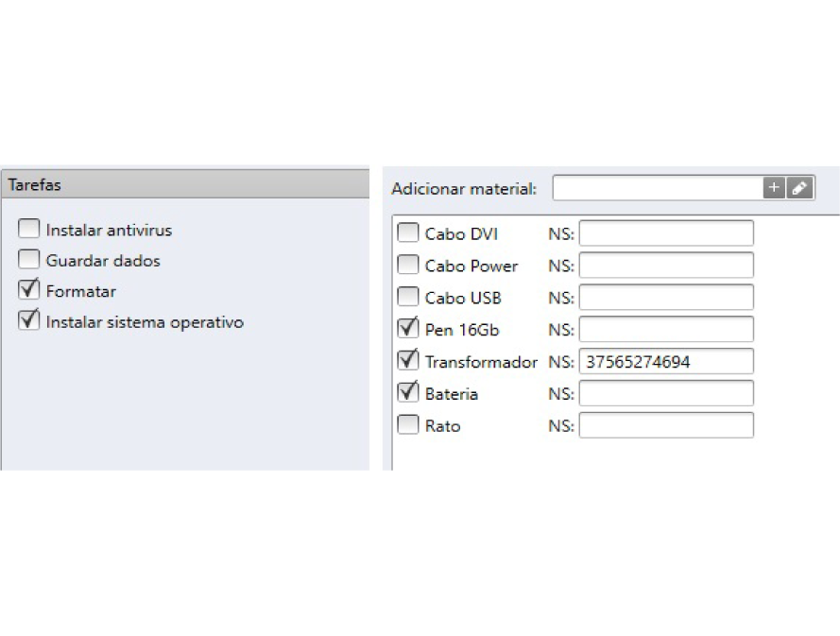
Task: Click the pencil edit icon beside add material
Action: [799, 188]
